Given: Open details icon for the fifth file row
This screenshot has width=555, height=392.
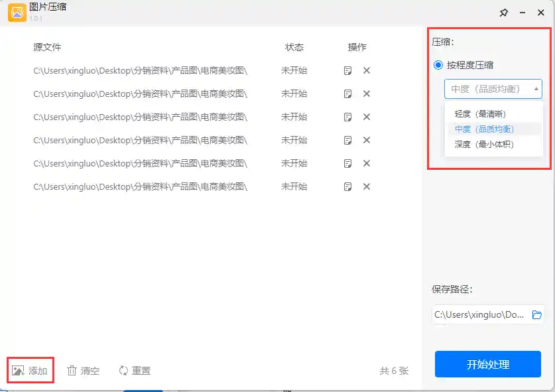Looking at the screenshot, I should pyautogui.click(x=347, y=163).
